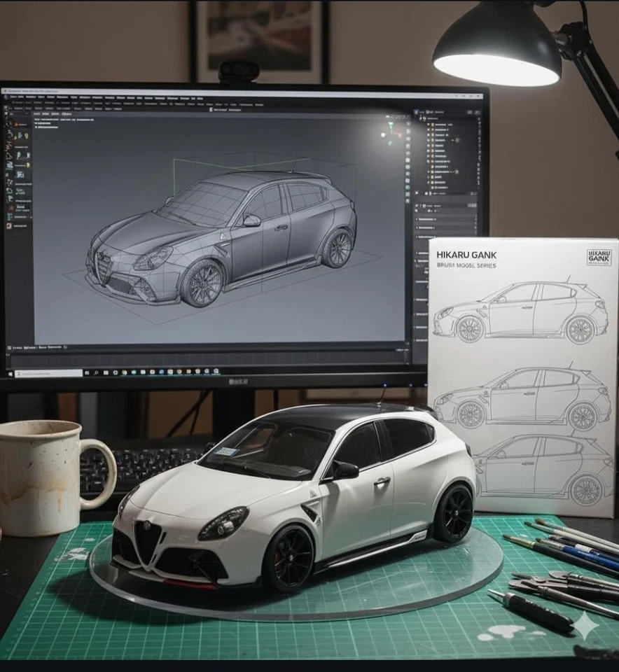Collapse the scene hierarchy root in the Outliner
The image size is (619, 672).
[x=420, y=118]
